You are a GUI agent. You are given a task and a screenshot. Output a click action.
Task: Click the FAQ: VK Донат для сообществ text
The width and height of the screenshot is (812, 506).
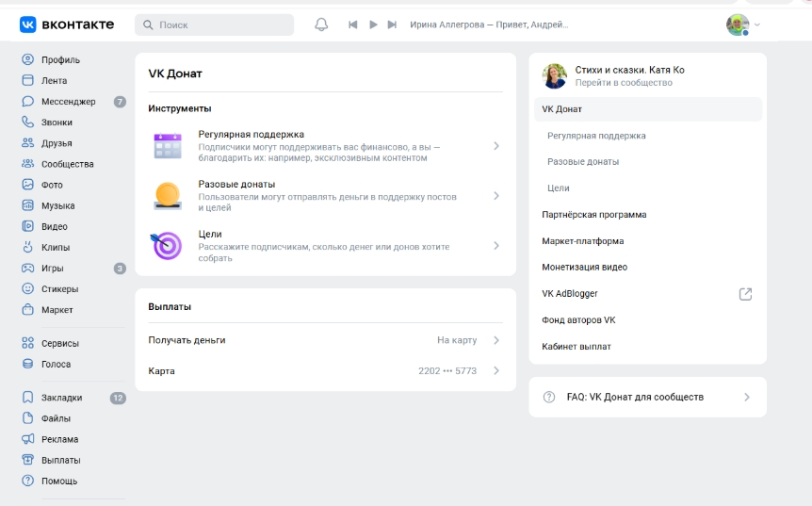click(635, 397)
